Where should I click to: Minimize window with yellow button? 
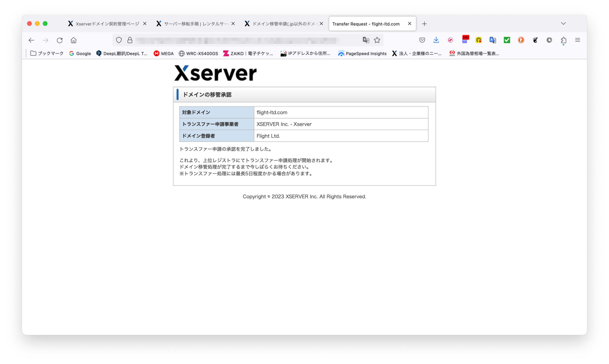[x=37, y=24]
